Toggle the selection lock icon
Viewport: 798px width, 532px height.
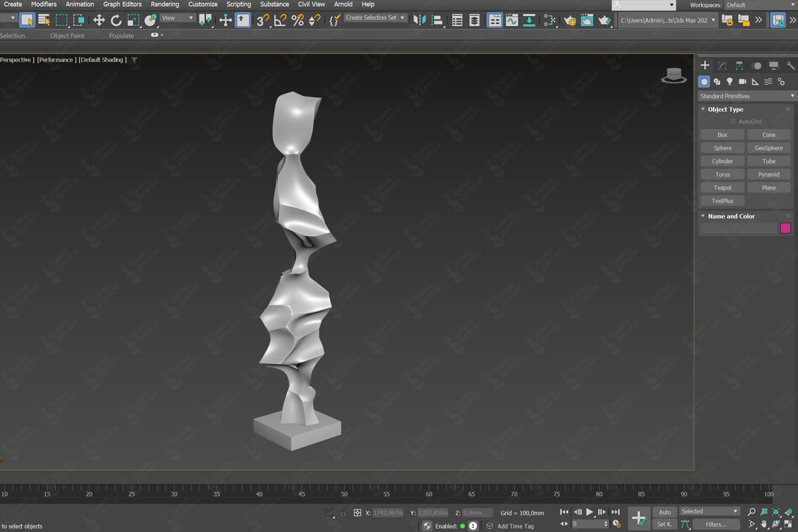pos(343,513)
